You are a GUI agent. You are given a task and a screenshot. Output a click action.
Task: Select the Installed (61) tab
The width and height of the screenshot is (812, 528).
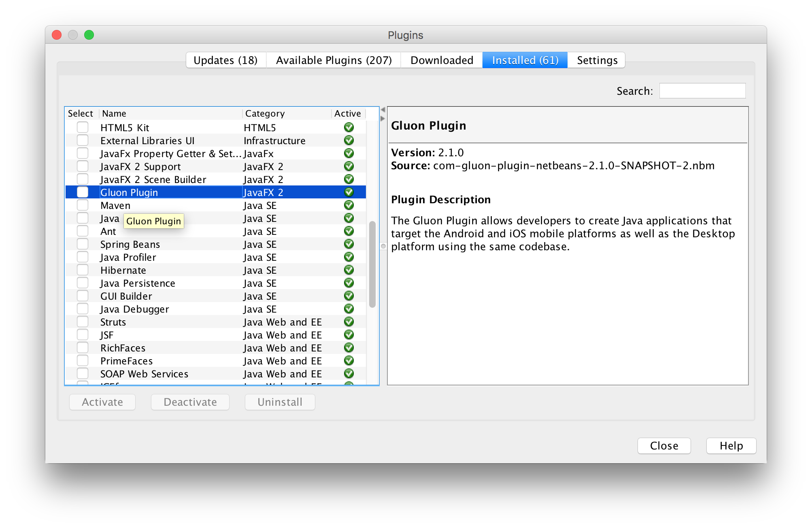pos(525,60)
